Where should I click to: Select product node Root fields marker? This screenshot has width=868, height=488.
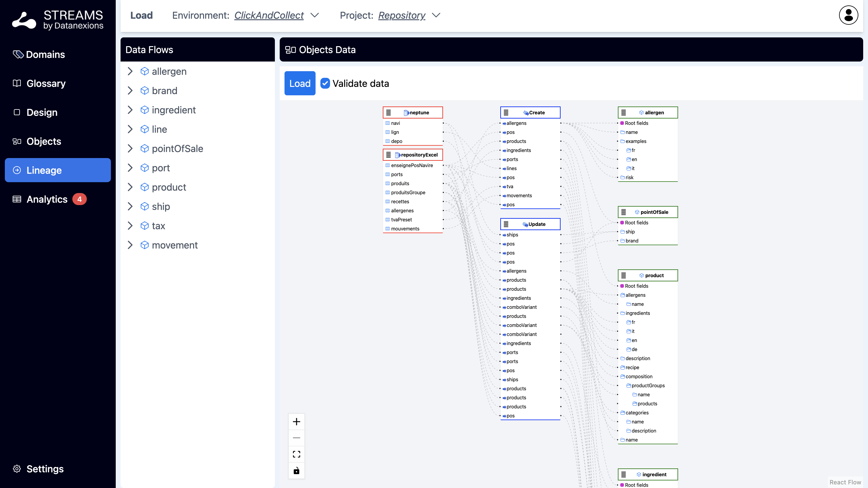pos(622,286)
